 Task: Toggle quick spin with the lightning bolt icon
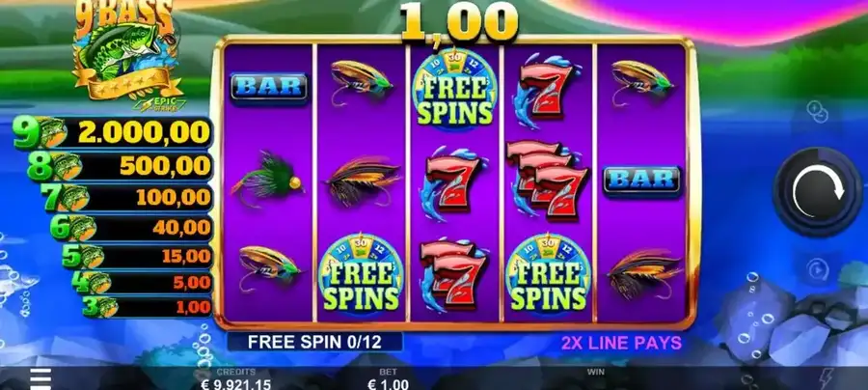click(x=826, y=379)
